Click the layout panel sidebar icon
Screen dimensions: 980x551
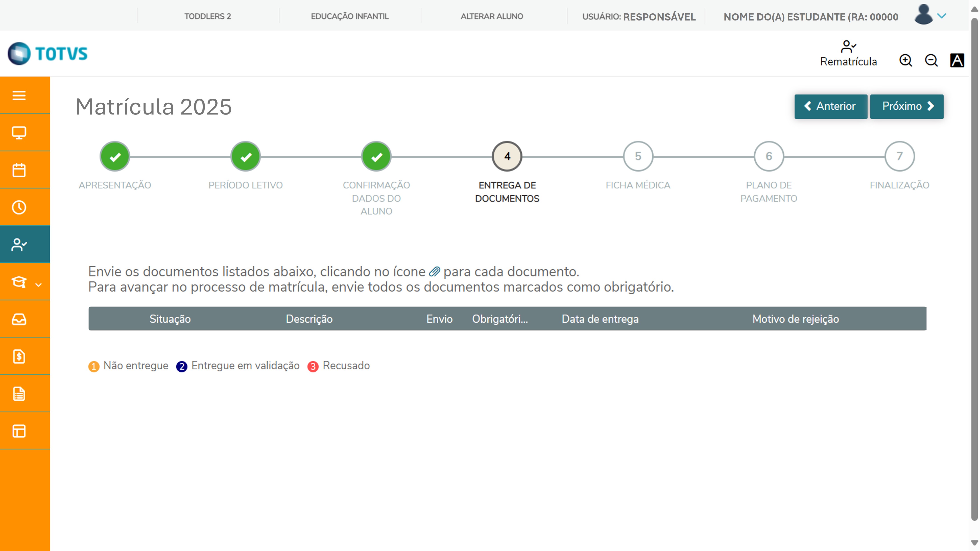click(x=19, y=431)
